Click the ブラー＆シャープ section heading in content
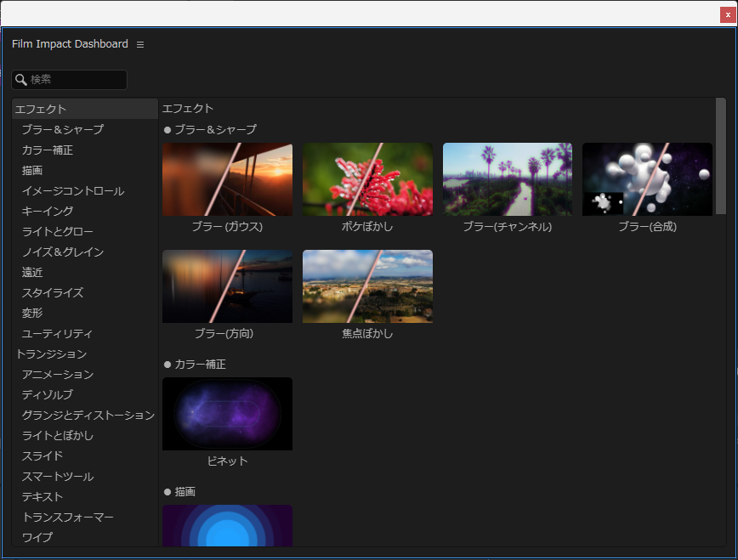This screenshot has height=560, width=738. 216,129
